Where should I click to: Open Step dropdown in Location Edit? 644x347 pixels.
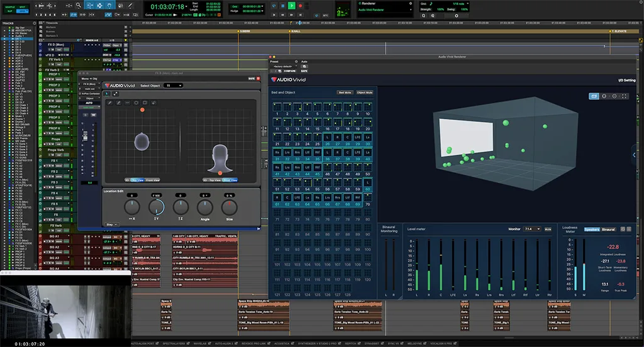[x=112, y=224]
